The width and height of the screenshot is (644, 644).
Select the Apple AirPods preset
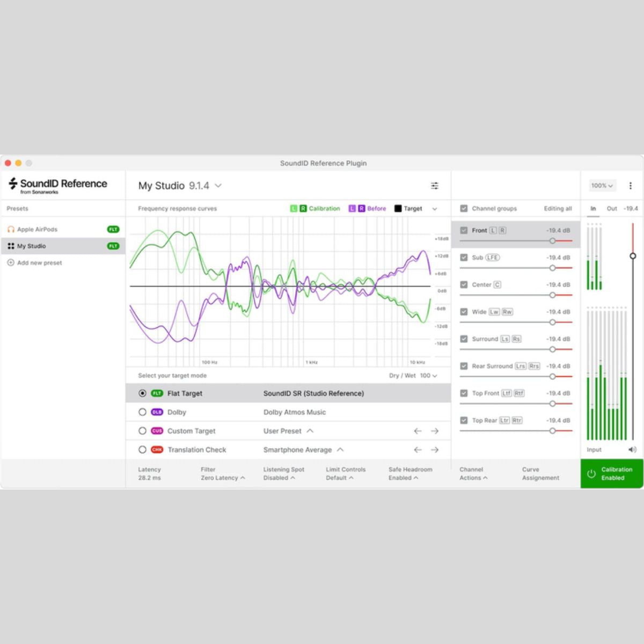point(63,229)
